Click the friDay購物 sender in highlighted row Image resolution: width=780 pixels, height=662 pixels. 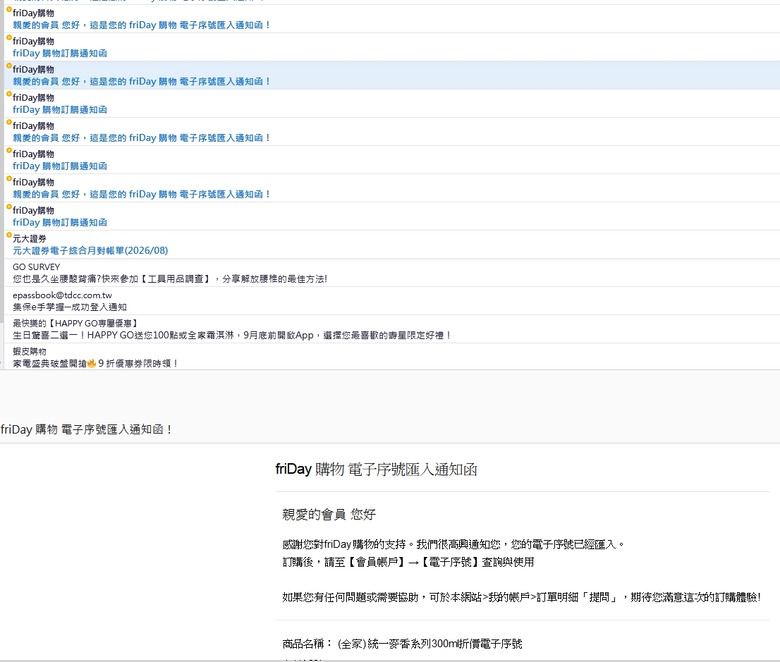pos(33,69)
